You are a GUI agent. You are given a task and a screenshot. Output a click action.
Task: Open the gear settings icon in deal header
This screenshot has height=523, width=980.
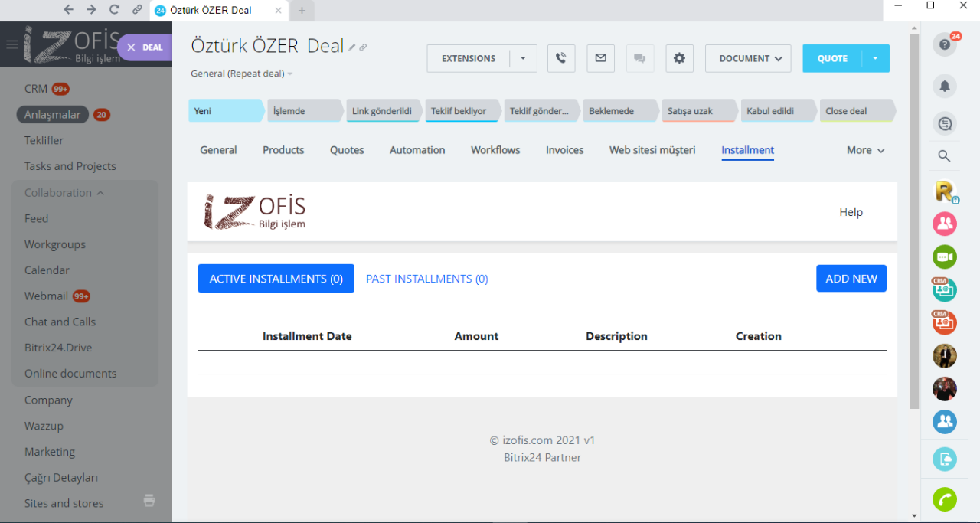click(679, 58)
